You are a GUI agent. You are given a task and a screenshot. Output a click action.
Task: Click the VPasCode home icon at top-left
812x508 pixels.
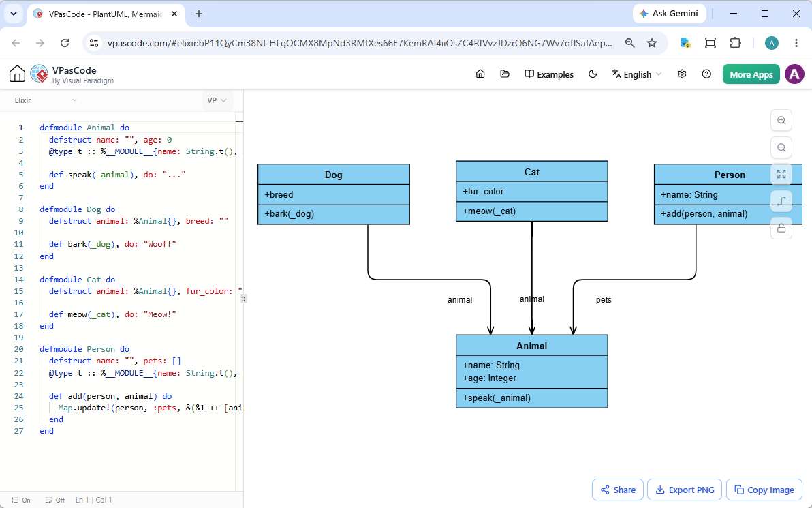17,74
